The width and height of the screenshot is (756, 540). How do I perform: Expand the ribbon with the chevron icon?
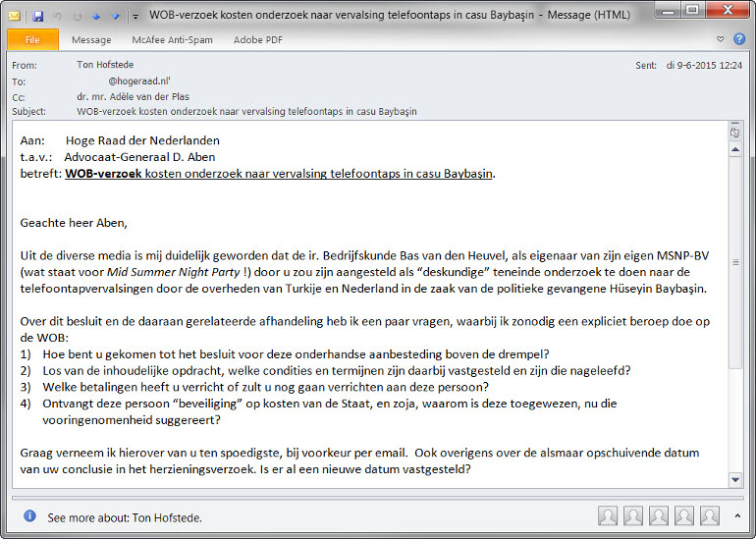pos(721,39)
